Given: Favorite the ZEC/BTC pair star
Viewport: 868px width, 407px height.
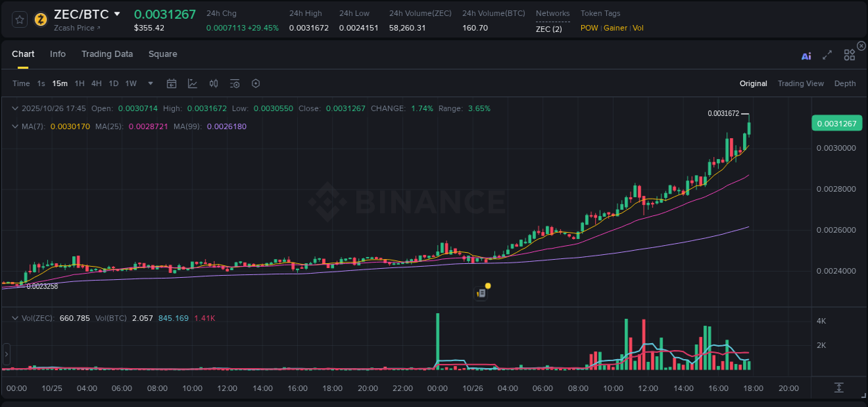Looking at the screenshot, I should tap(19, 19).
